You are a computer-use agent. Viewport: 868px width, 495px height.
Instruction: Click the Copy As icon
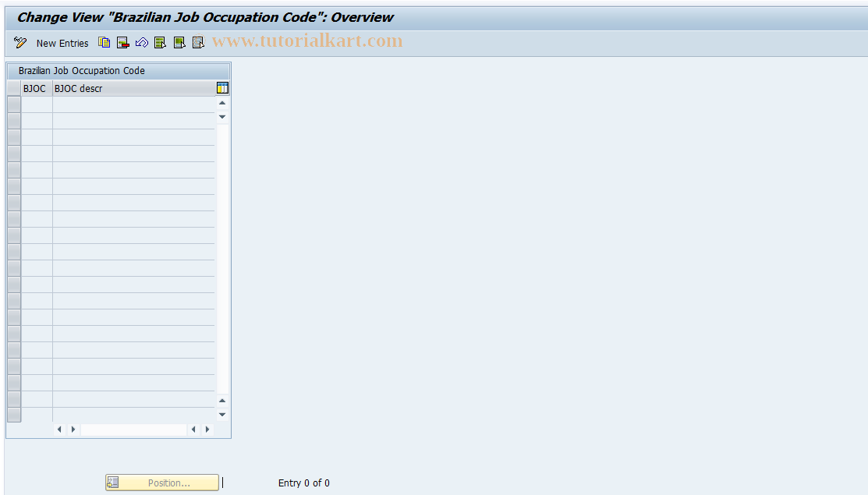(x=104, y=43)
